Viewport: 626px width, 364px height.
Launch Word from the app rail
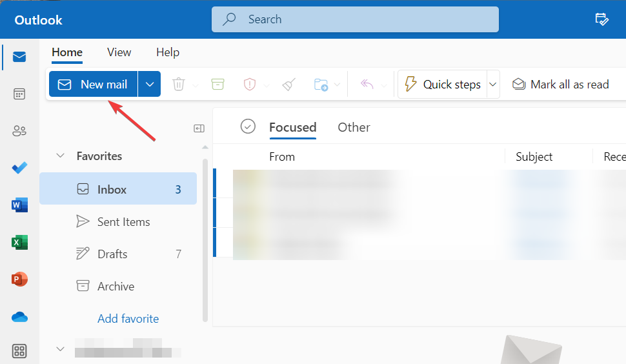click(19, 205)
